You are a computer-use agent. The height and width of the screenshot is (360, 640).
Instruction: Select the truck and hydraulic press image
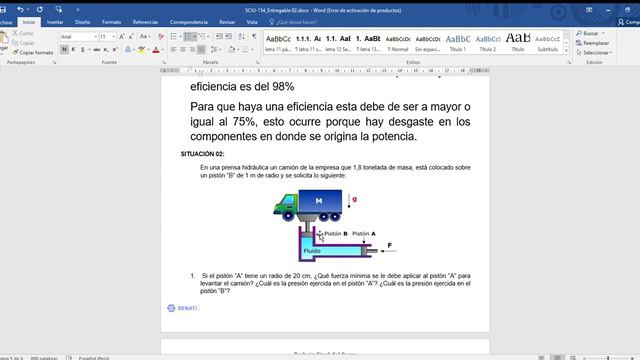click(x=335, y=226)
